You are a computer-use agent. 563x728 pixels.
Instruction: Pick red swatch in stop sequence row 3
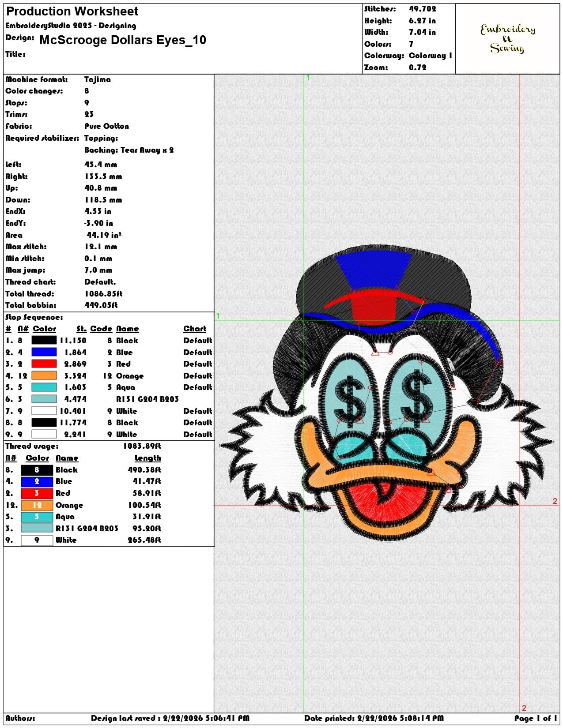(x=44, y=364)
